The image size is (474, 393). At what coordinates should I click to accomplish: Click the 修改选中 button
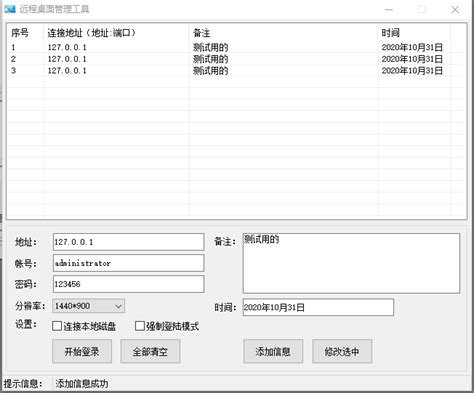[x=342, y=351]
